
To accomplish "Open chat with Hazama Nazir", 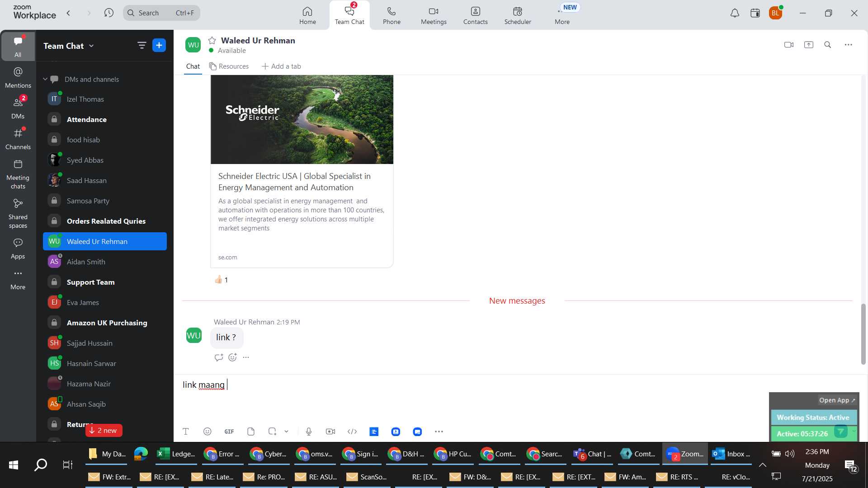I will pos(105,384).
